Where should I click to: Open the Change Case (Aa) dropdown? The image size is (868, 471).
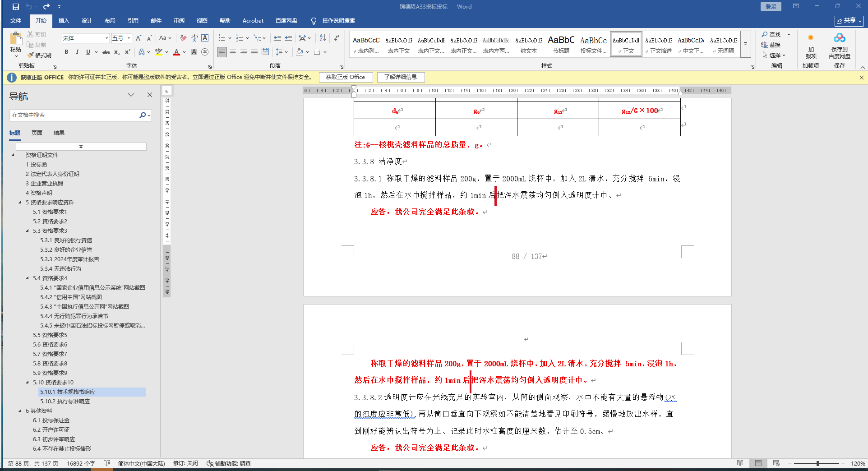pos(165,38)
